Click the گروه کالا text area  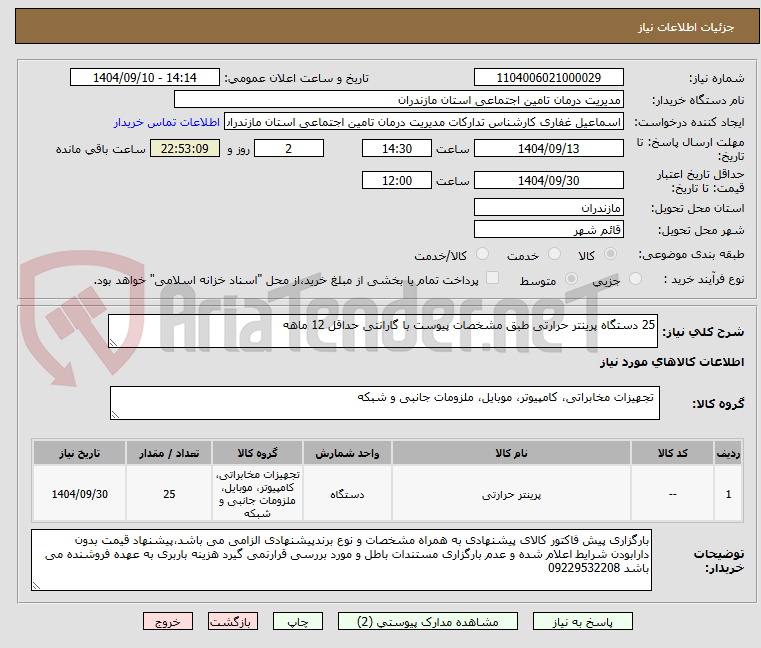pos(384,403)
